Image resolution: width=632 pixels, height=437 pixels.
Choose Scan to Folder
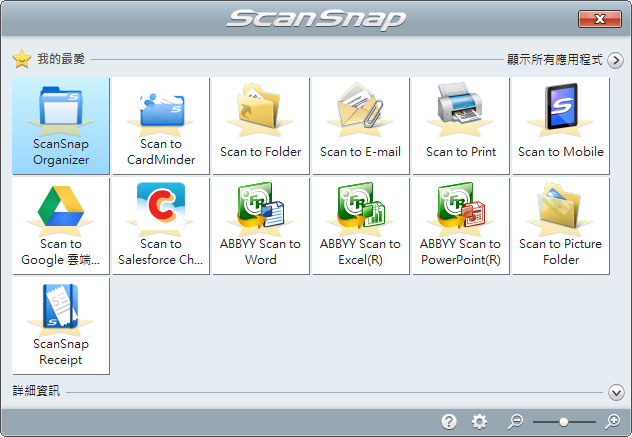click(x=260, y=125)
